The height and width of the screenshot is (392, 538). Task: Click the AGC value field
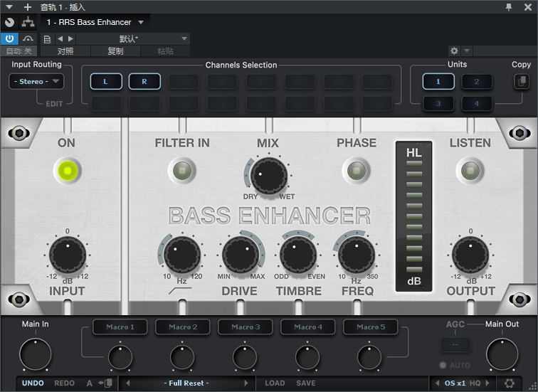tap(455, 344)
